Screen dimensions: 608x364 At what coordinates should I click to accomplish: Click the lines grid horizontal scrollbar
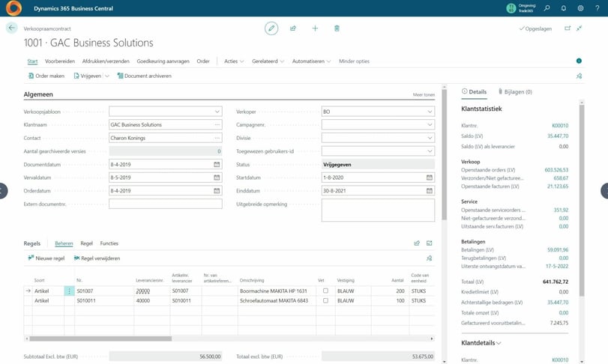[x=100, y=339]
